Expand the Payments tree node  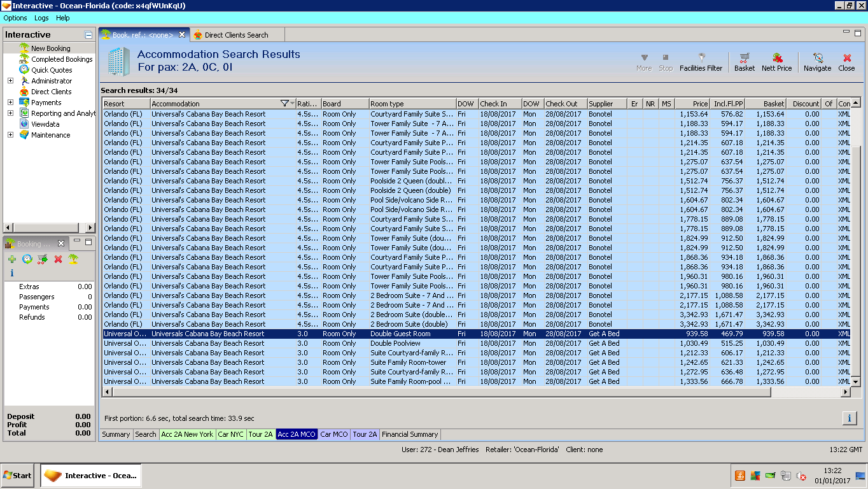pos(10,103)
